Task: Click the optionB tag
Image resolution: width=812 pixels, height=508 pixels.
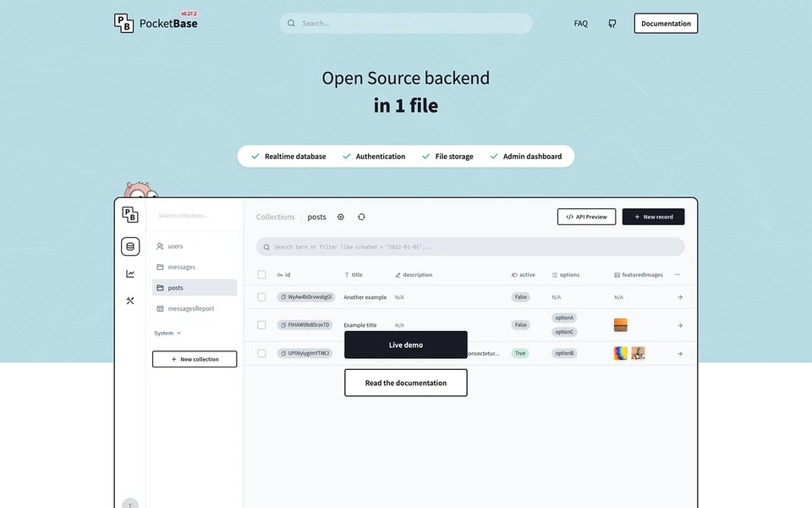Action: (x=564, y=353)
